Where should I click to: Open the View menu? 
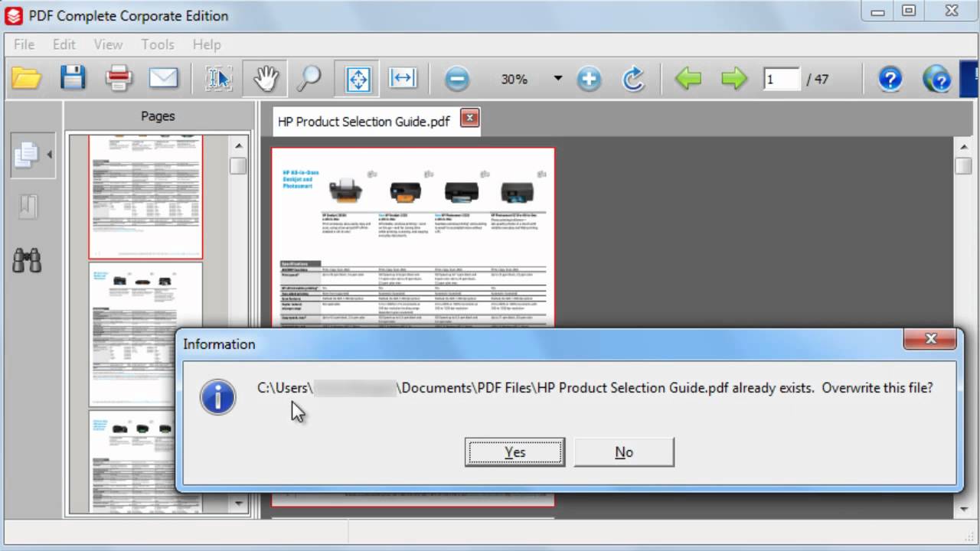pos(109,44)
